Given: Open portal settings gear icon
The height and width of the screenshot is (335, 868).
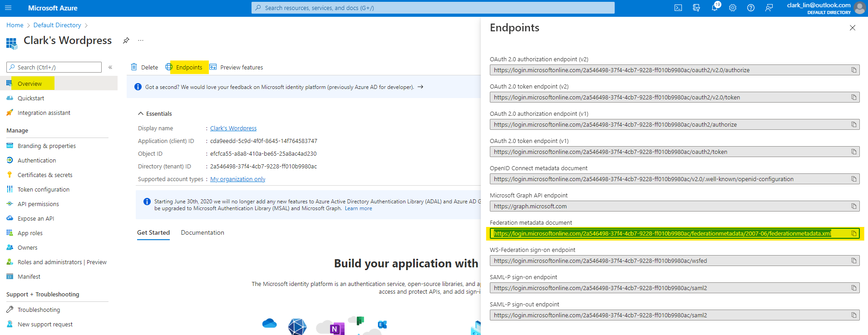Looking at the screenshot, I should point(733,8).
